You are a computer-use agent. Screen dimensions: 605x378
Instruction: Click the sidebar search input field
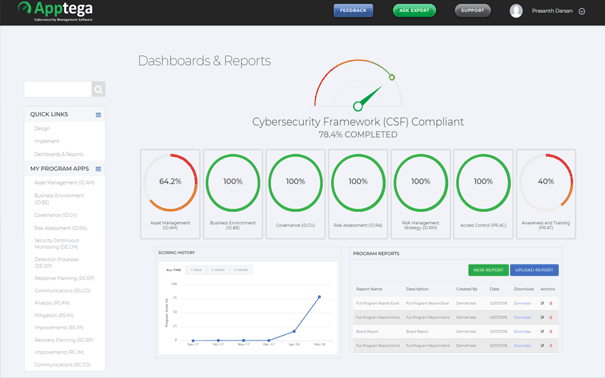[58, 89]
